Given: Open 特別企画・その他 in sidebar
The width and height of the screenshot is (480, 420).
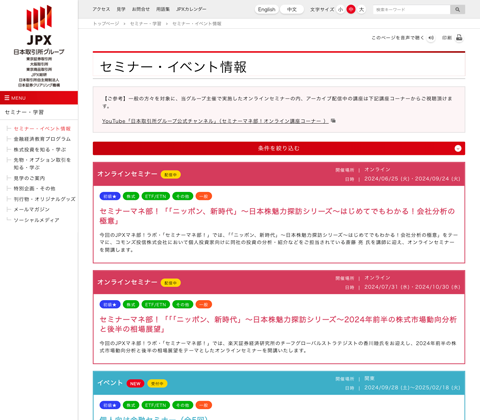Looking at the screenshot, I should [x=34, y=189].
